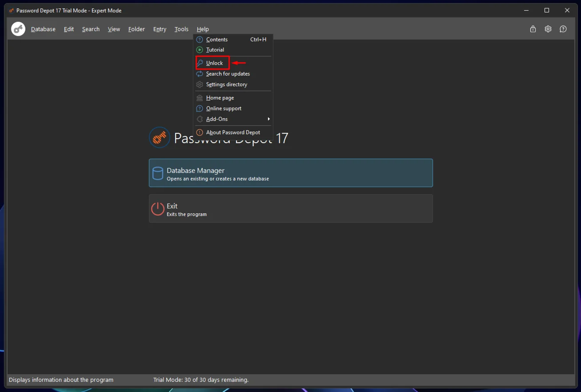Click the red power icon beside Exit
This screenshot has width=581, height=392.
pos(158,209)
